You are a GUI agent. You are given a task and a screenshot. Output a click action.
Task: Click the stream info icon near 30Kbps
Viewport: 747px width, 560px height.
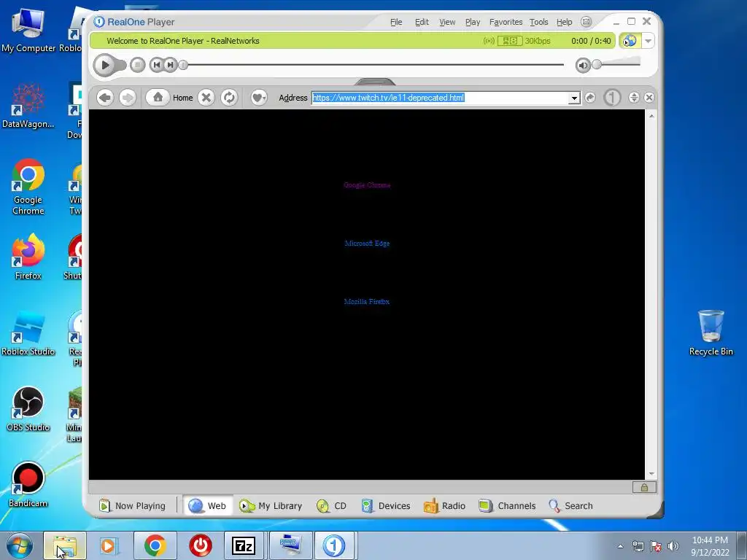click(510, 41)
